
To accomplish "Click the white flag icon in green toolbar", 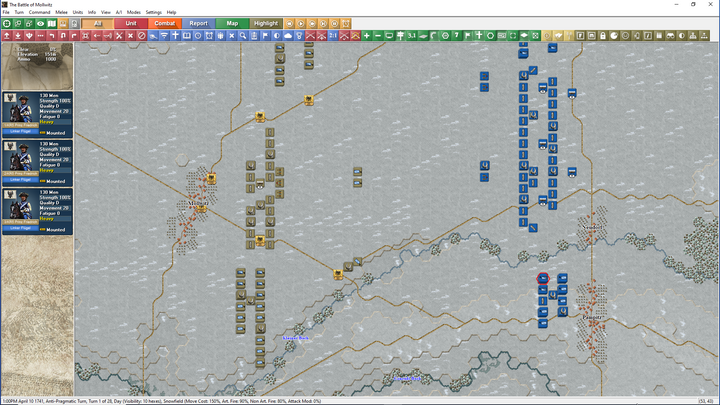I will (468, 35).
